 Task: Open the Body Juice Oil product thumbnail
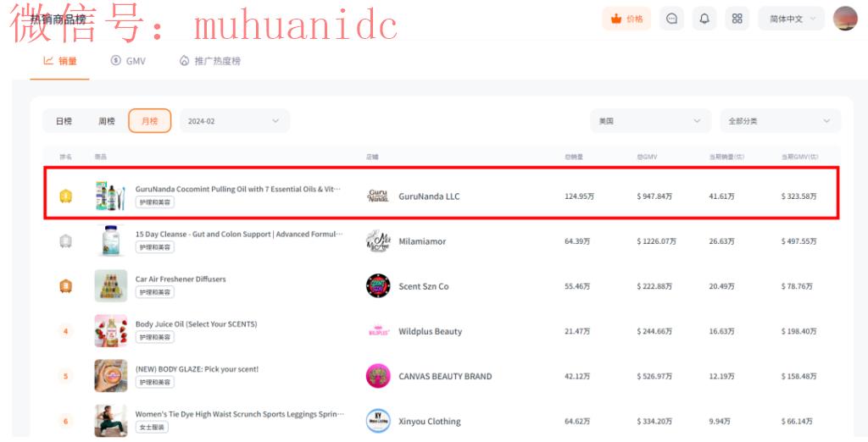click(111, 331)
